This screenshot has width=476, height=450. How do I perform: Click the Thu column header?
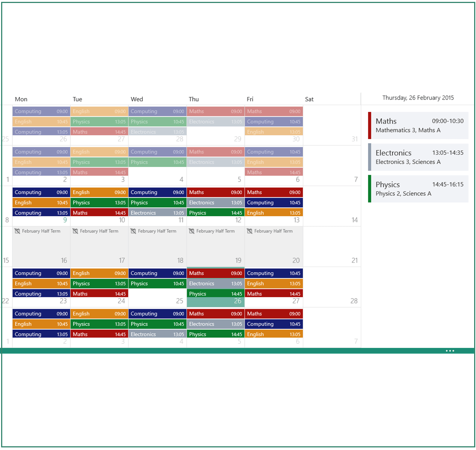coord(194,99)
